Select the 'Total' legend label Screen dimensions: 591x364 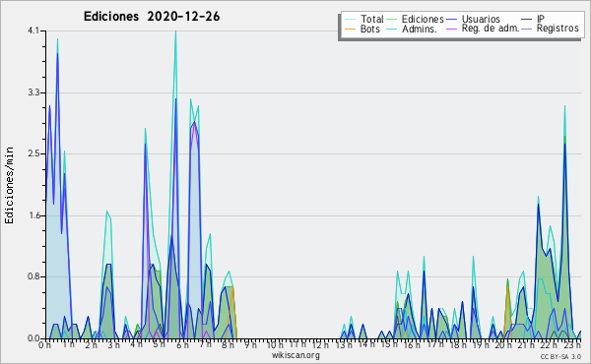tap(372, 19)
